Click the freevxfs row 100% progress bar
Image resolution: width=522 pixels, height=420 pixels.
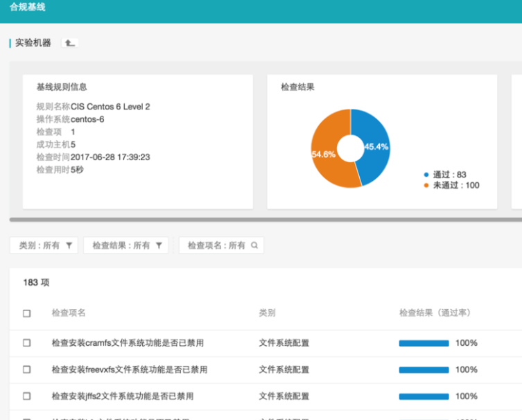point(424,369)
